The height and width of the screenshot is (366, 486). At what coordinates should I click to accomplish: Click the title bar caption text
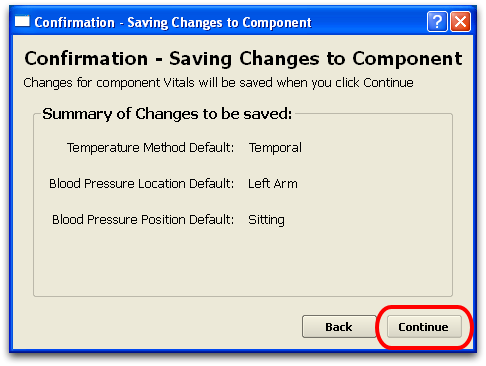173,22
